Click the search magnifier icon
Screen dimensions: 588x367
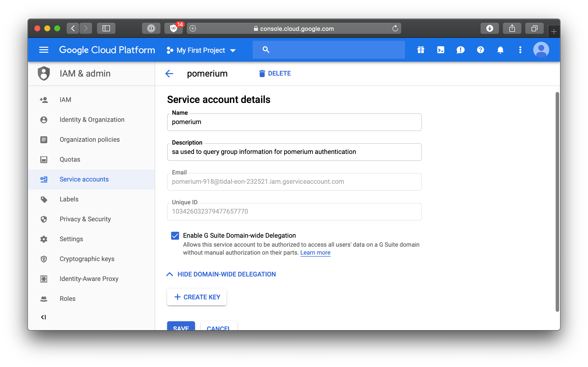point(266,50)
